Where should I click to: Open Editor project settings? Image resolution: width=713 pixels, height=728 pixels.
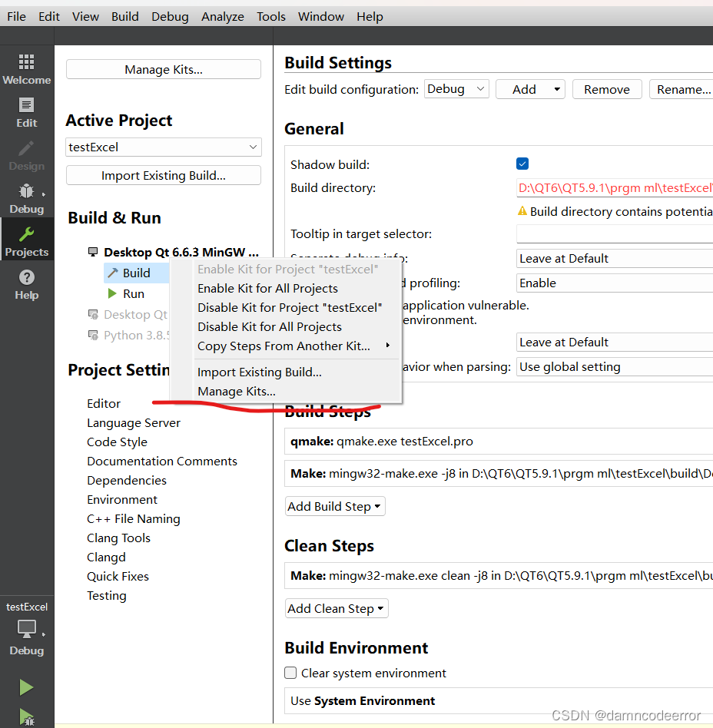coord(104,403)
